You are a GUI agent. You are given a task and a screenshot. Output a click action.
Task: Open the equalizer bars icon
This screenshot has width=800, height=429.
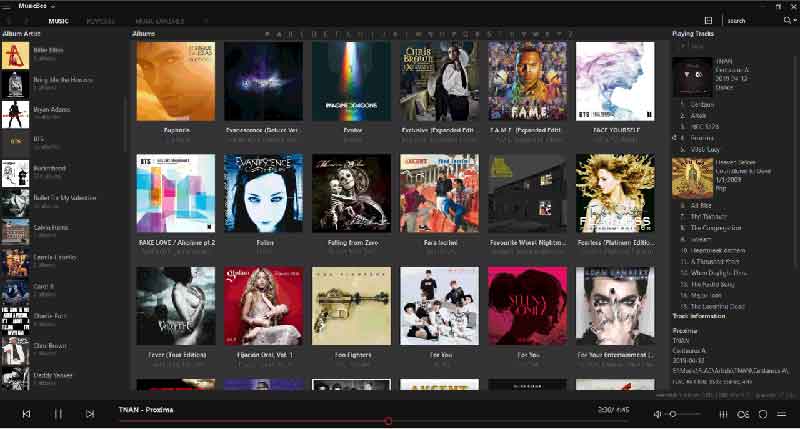[723, 414]
